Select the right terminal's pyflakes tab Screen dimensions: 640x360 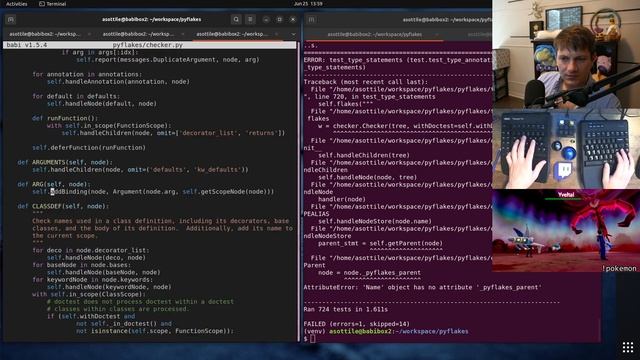pyautogui.click(x=374, y=35)
